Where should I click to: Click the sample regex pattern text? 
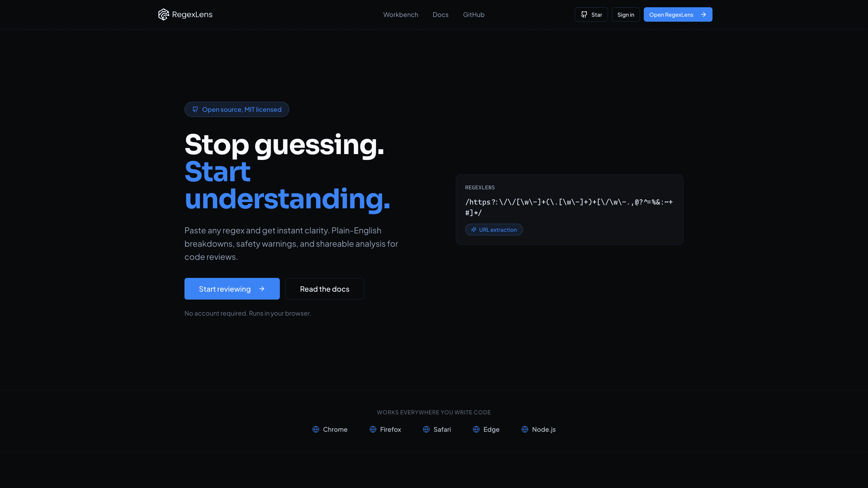(x=569, y=207)
